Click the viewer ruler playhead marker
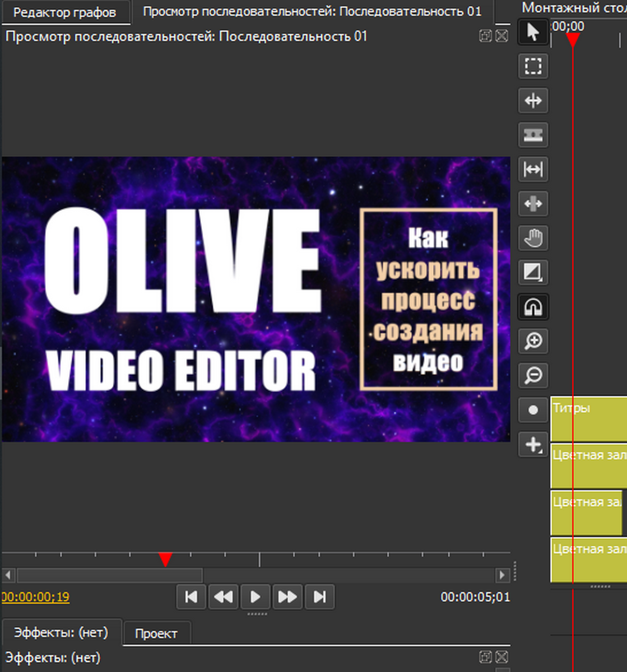The width and height of the screenshot is (627, 672). [165, 559]
